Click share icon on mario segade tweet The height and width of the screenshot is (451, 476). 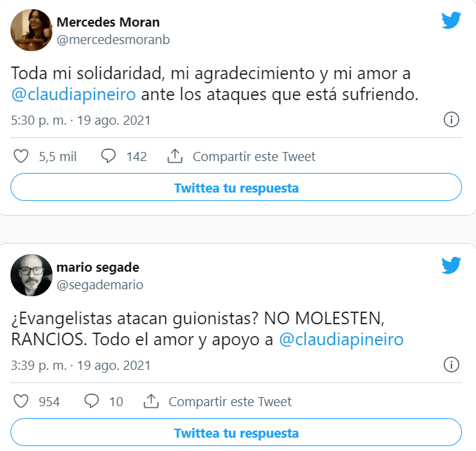click(x=151, y=401)
